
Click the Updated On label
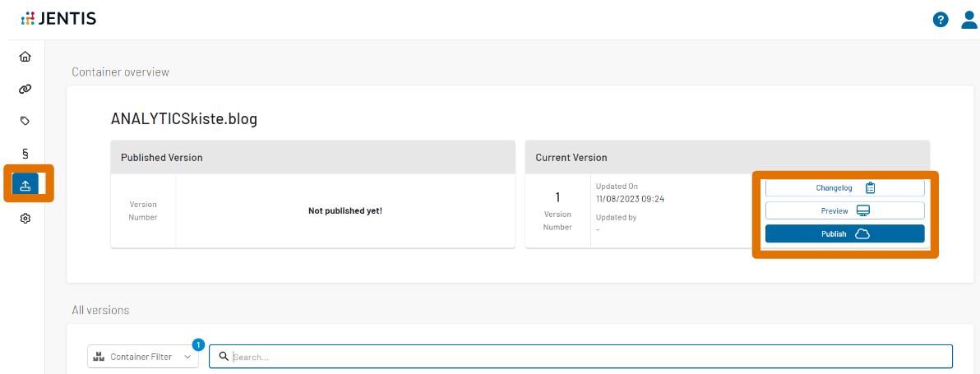click(x=617, y=186)
